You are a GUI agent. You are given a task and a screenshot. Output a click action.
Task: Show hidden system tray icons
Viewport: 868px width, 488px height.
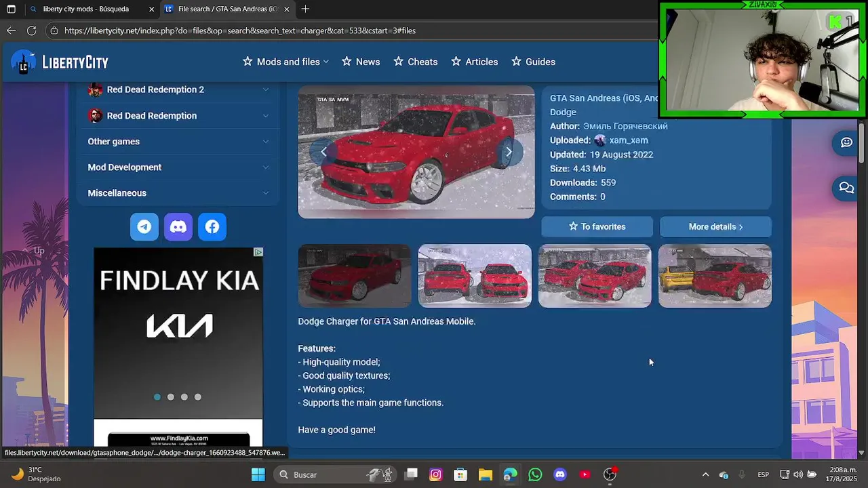tap(705, 474)
